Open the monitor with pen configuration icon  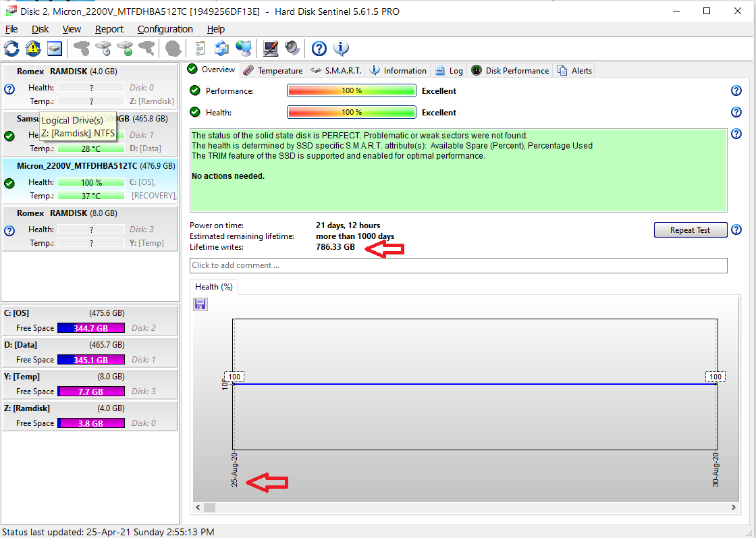coord(271,48)
